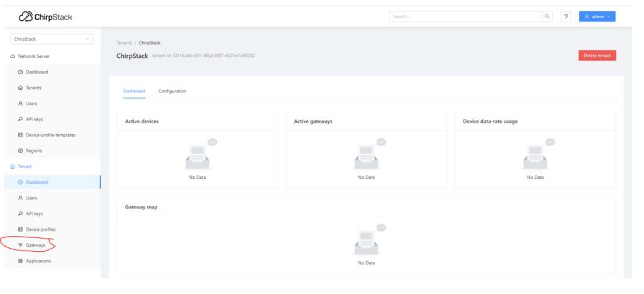
Task: Click the ChirpStack tenant page heading
Action: click(x=132, y=55)
